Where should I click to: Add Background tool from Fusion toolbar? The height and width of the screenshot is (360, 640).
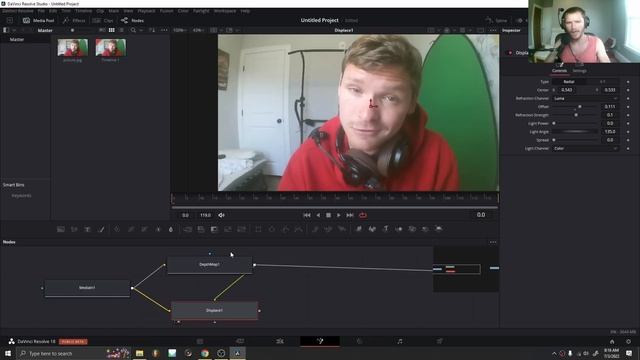60,229
